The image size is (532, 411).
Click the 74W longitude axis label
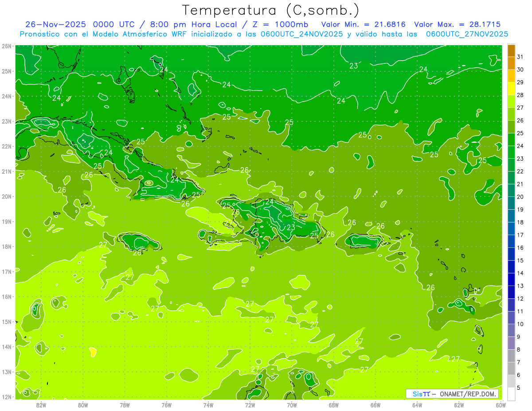[208, 405]
